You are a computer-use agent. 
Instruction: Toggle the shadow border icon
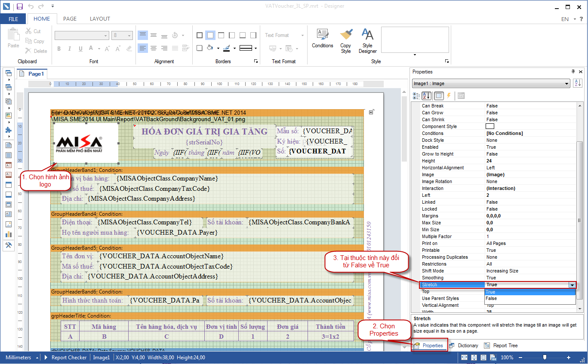point(199,48)
